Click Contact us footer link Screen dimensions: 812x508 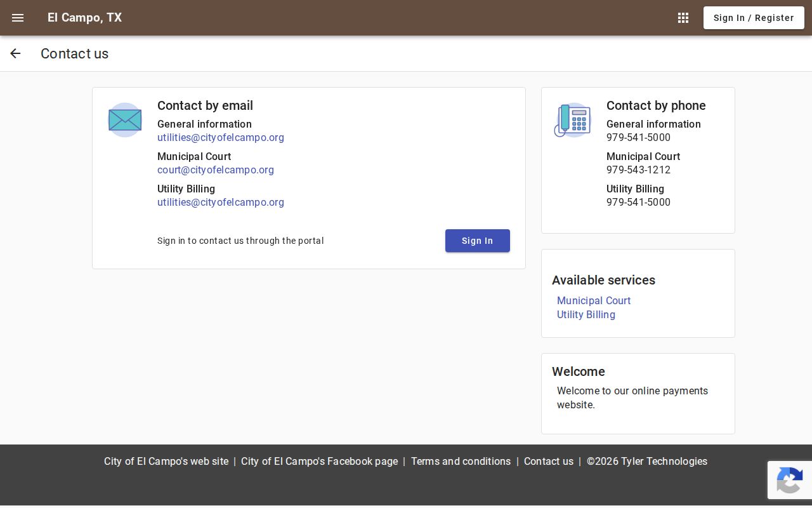click(549, 462)
